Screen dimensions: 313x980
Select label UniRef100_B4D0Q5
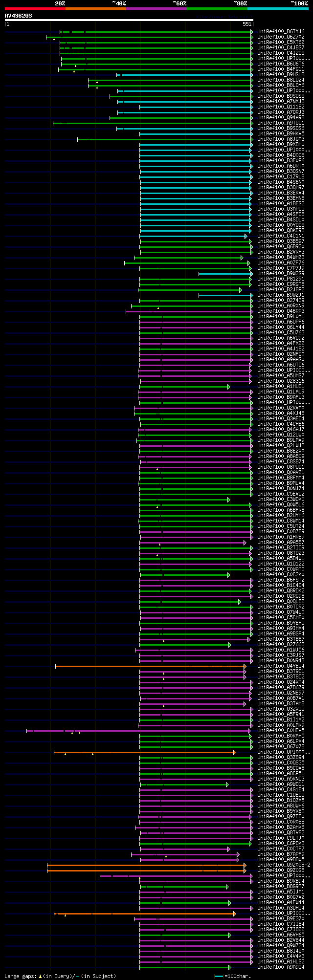[x=281, y=155]
